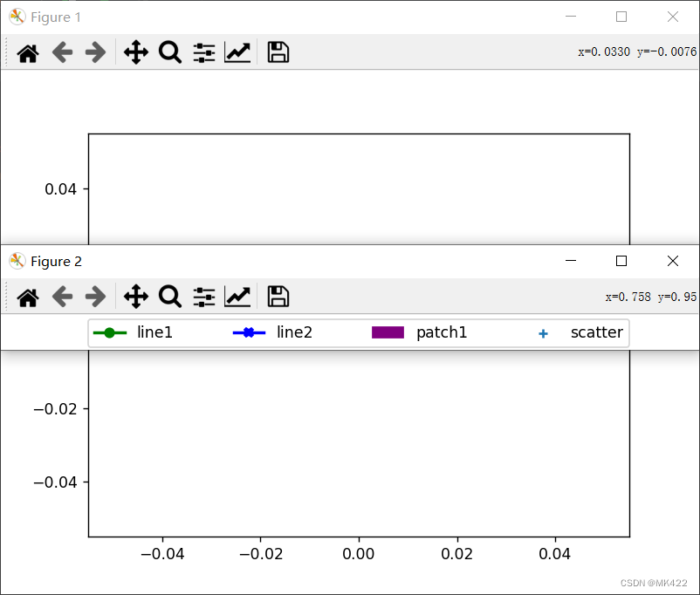Click the −0.02 y-axis tick label
The image size is (700, 595).
(55, 409)
